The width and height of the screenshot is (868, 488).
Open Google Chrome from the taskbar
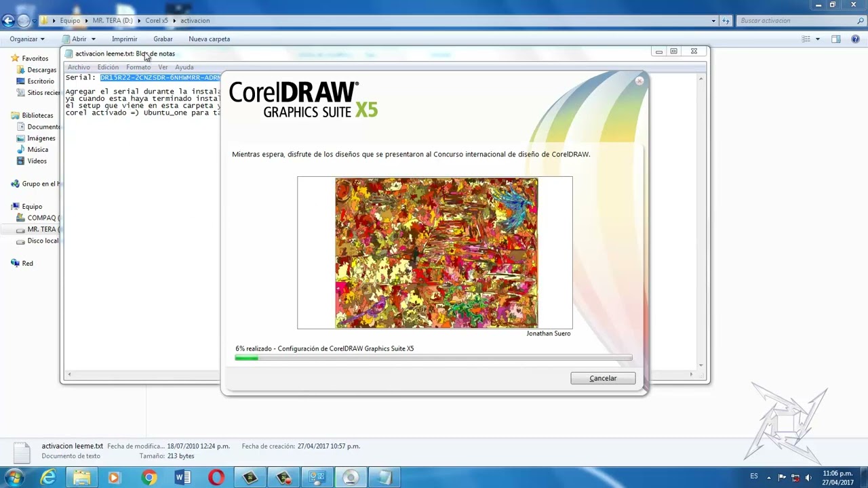coord(149,478)
